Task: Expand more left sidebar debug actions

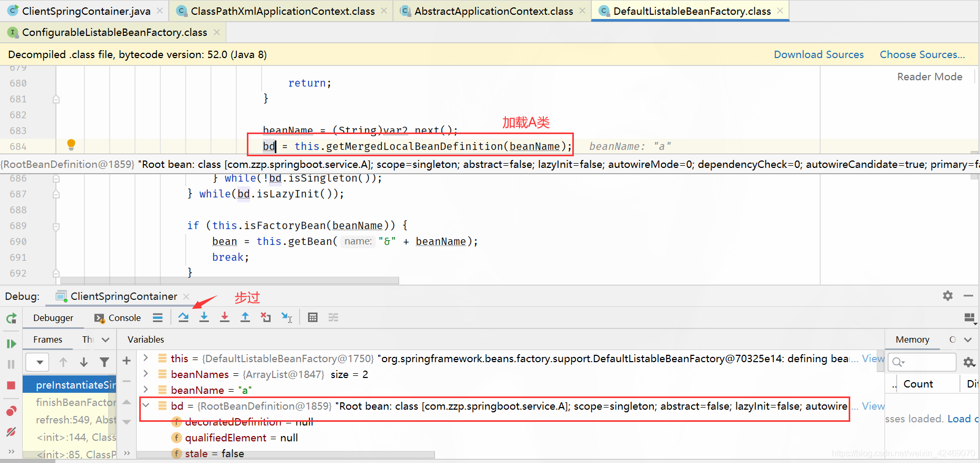Action: 11,451
